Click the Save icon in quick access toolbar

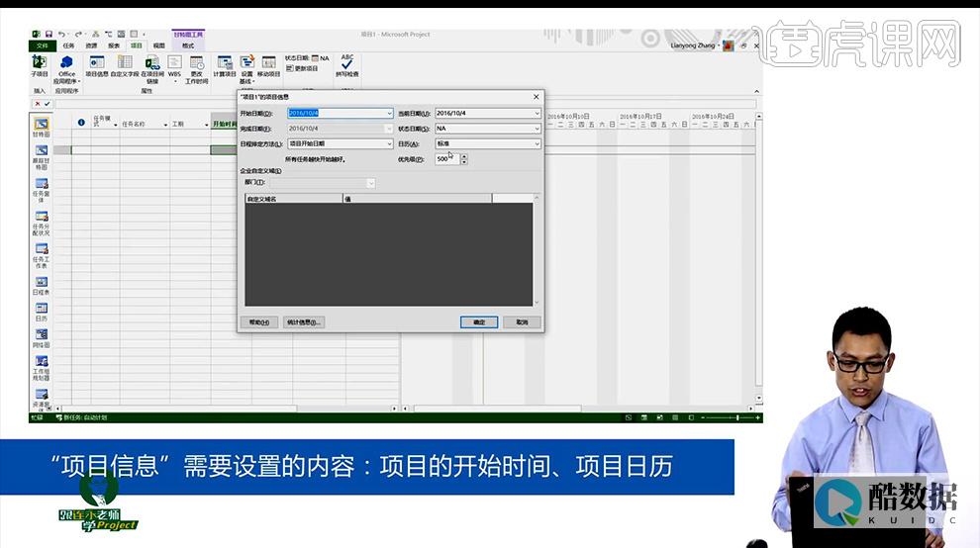click(49, 35)
